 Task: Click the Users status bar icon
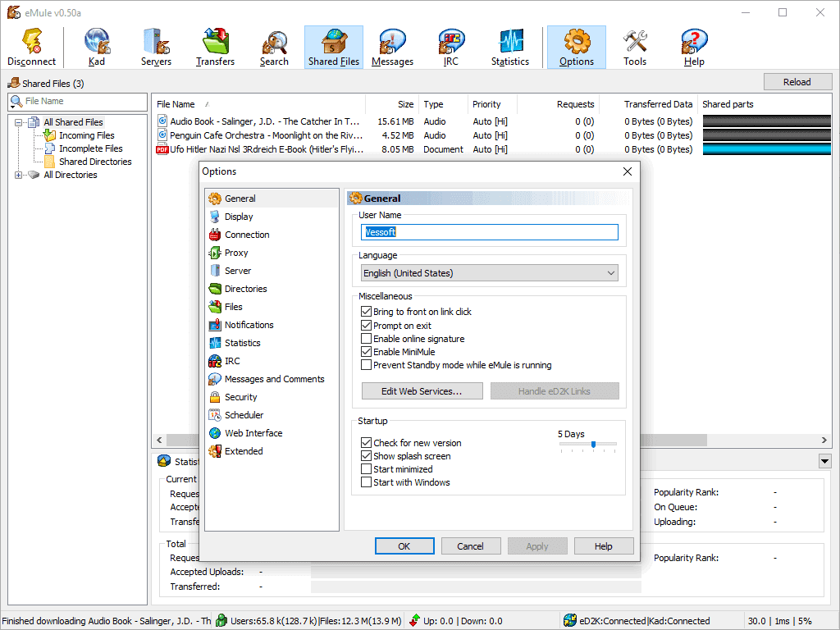(221, 620)
